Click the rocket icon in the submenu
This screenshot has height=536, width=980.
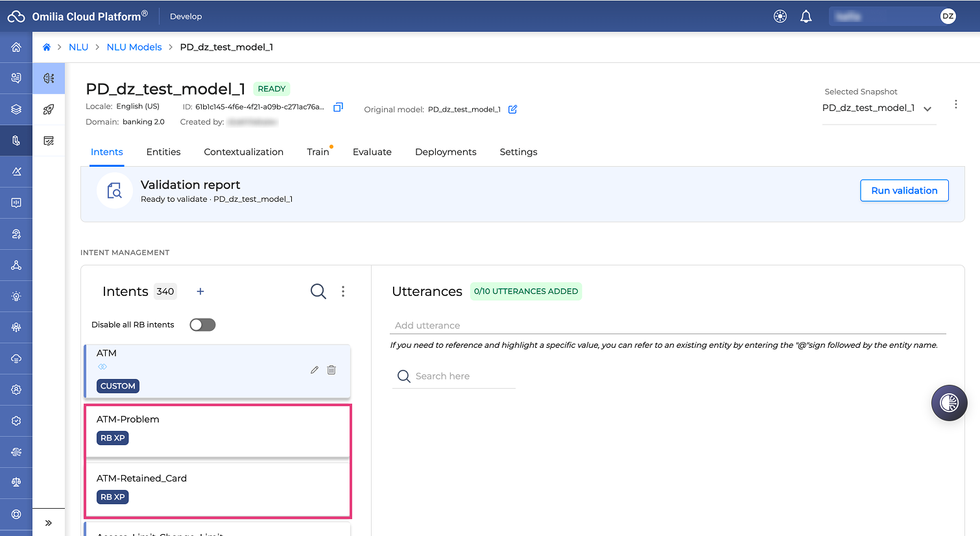[x=49, y=110]
